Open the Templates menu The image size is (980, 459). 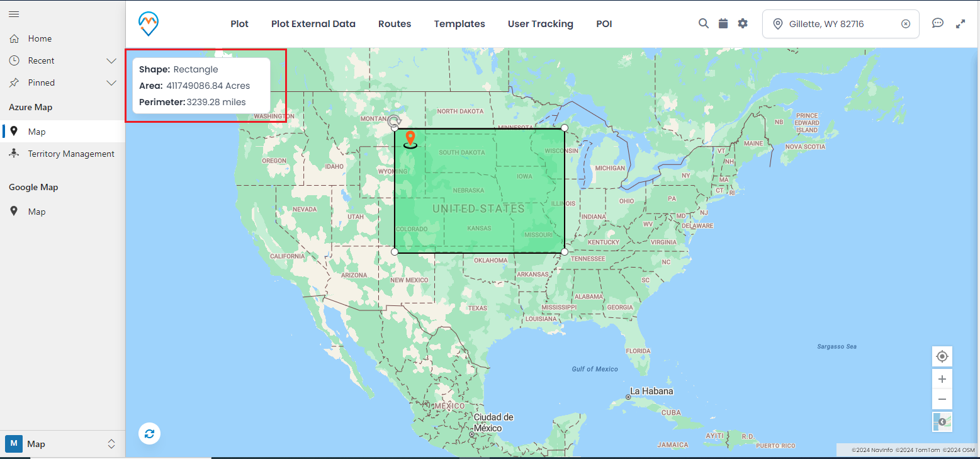click(x=459, y=24)
